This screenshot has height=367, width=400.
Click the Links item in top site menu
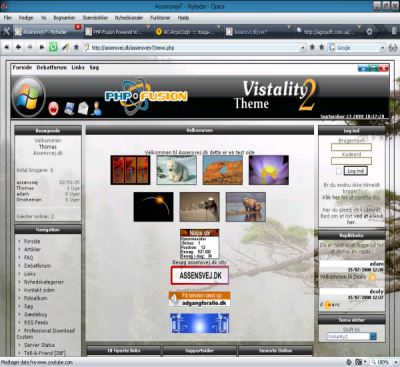coord(78,67)
